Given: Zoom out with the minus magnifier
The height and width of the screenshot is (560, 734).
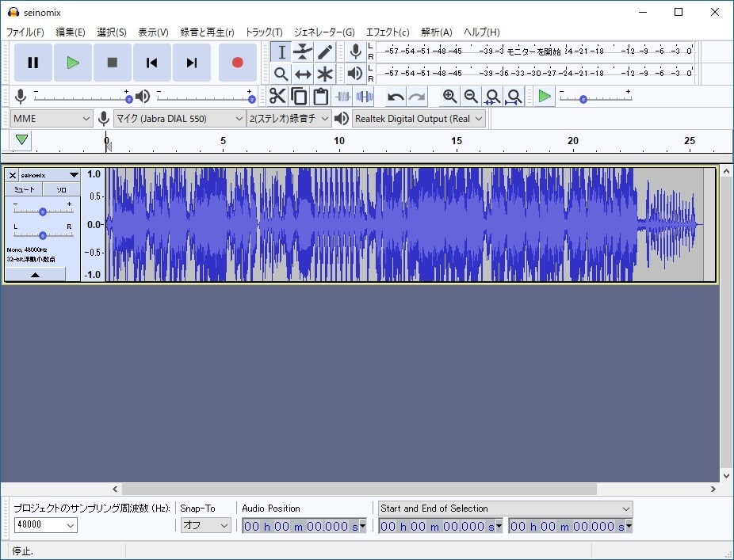Looking at the screenshot, I should point(471,97).
